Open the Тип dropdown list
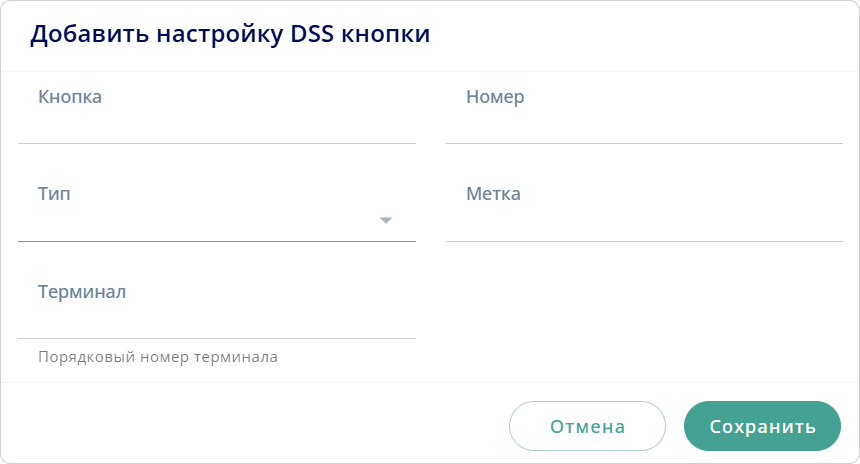Image resolution: width=860 pixels, height=464 pixels. [x=200, y=219]
